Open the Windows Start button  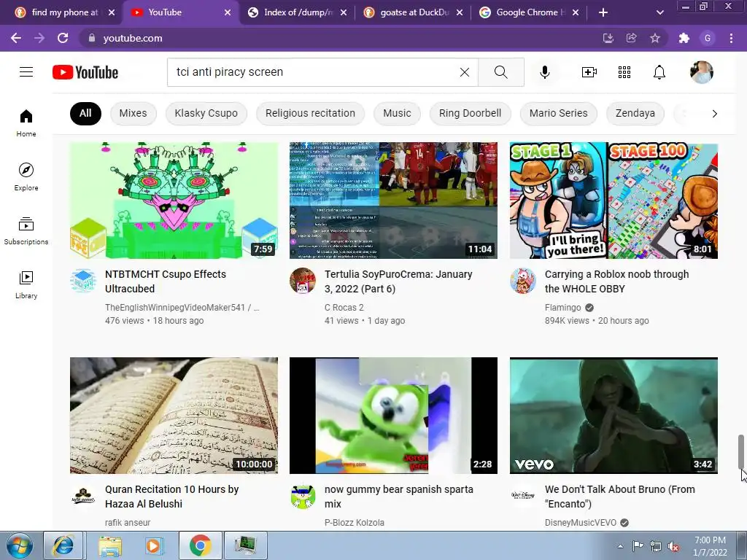pos(20,545)
